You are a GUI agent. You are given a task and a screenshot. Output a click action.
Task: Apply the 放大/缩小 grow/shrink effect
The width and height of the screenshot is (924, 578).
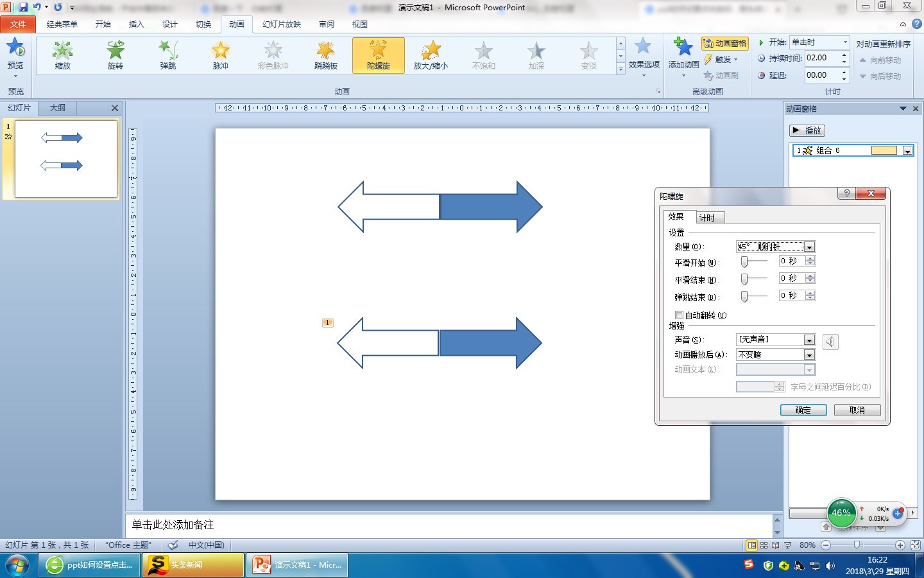tap(431, 55)
